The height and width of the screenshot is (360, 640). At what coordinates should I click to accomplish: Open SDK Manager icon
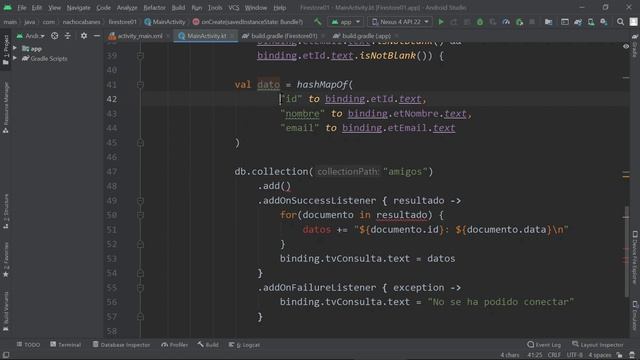tap(604, 22)
